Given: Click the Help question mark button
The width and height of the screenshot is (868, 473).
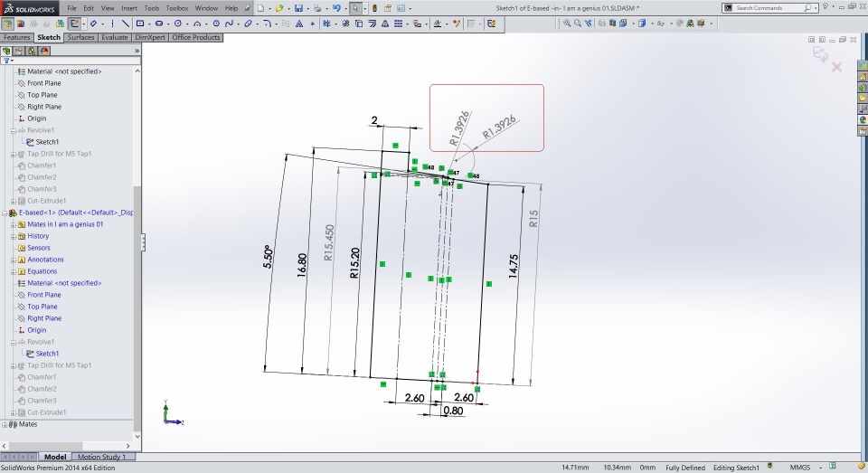Looking at the screenshot, I should tap(826, 6).
